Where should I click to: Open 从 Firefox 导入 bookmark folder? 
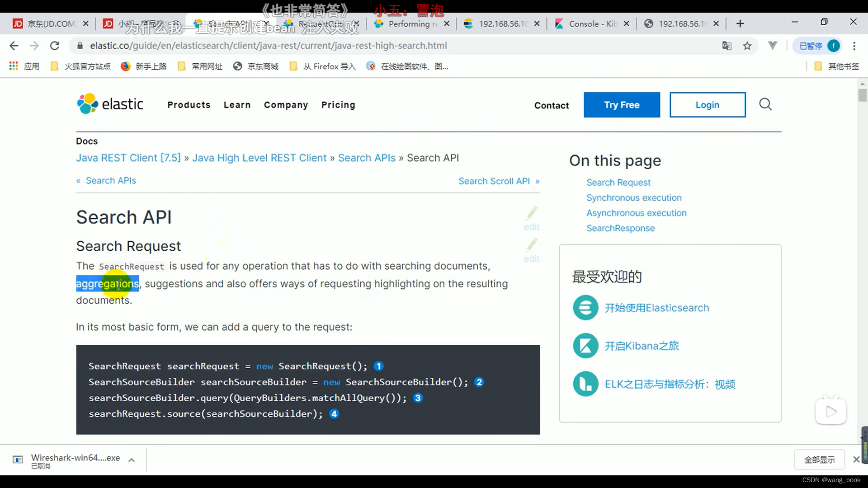point(322,66)
